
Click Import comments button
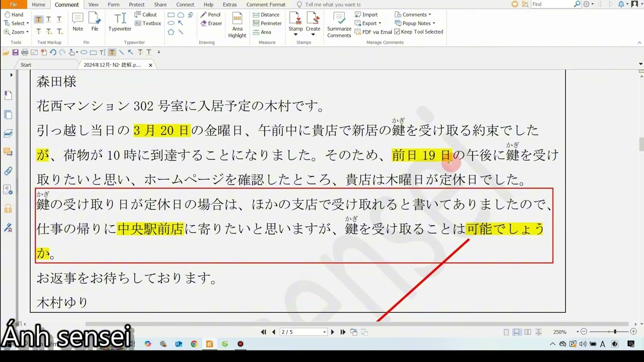pos(366,15)
